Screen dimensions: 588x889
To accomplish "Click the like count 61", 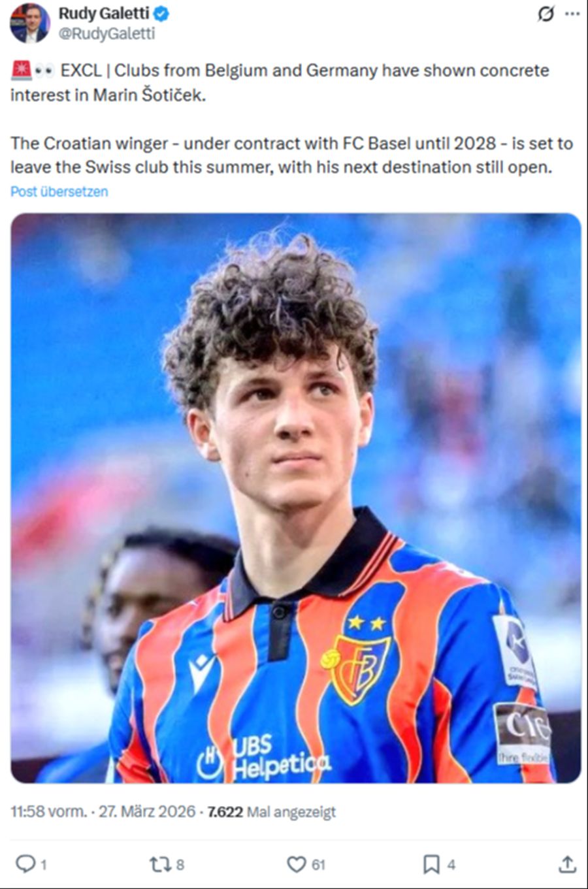I will [318, 865].
